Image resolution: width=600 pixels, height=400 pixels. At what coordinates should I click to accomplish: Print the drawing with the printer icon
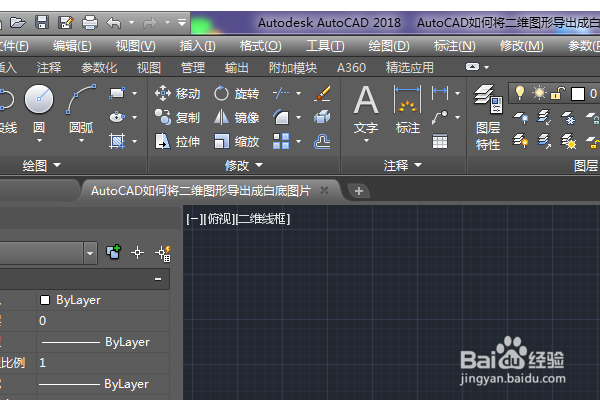pos(90,23)
